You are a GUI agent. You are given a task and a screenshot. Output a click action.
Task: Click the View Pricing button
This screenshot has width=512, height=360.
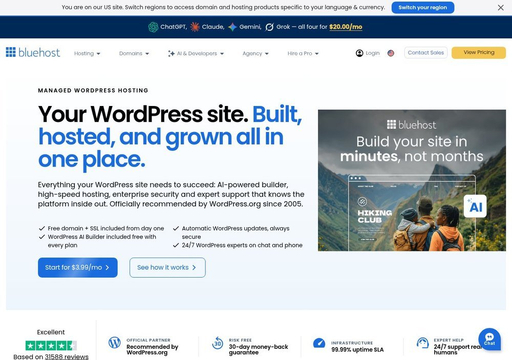tap(479, 53)
